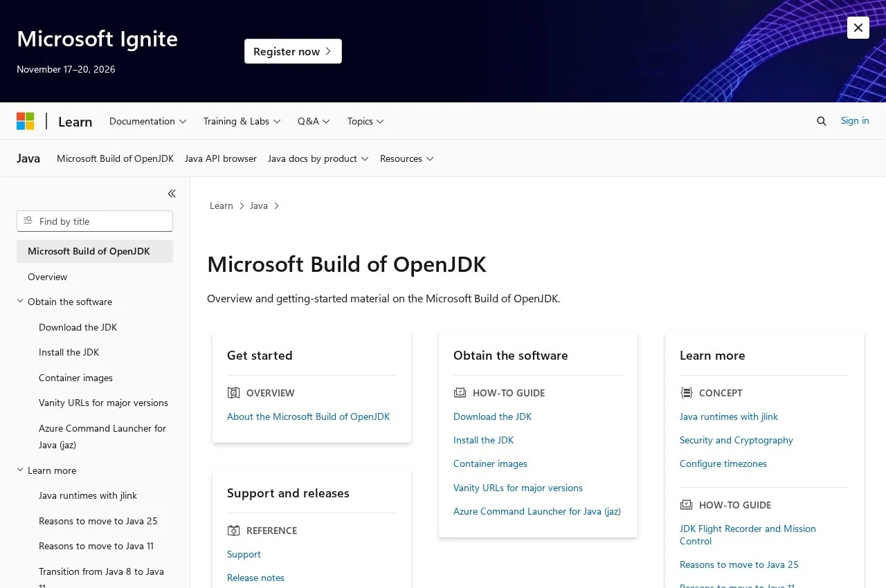This screenshot has height=588, width=886.
Task: Open Security and Cryptography link
Action: coord(736,440)
